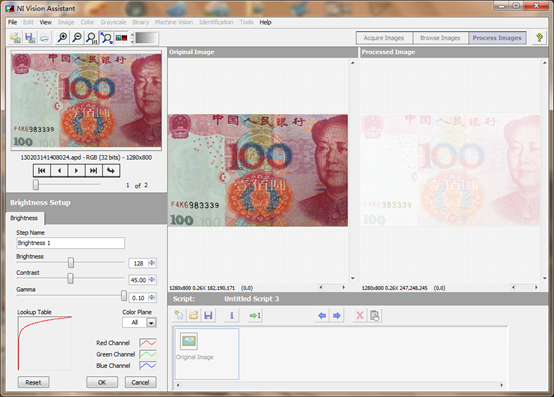The width and height of the screenshot is (554, 397).
Task: Confirm brightness settings with OK
Action: [x=102, y=382]
